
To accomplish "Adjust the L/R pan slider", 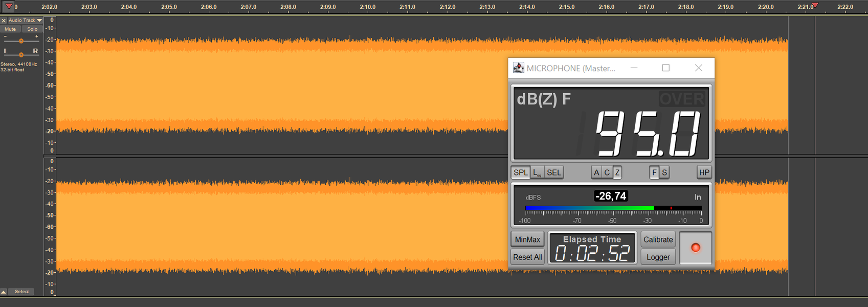I will point(21,54).
